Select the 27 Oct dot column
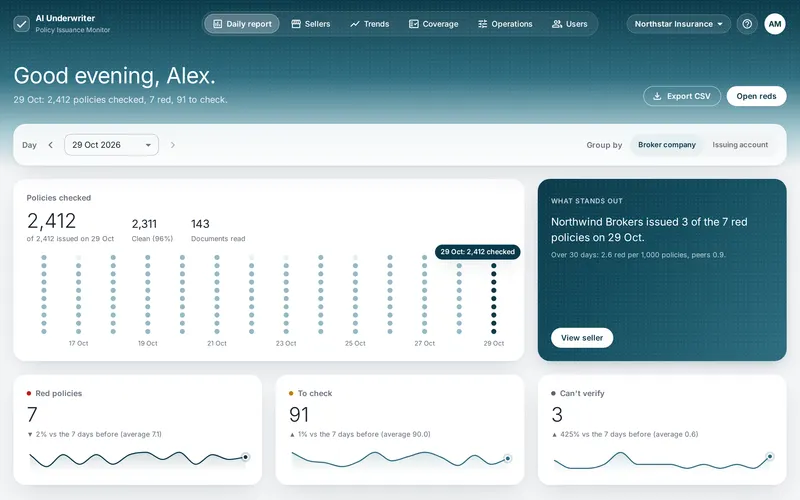This screenshot has height=500, width=800. 424,294
